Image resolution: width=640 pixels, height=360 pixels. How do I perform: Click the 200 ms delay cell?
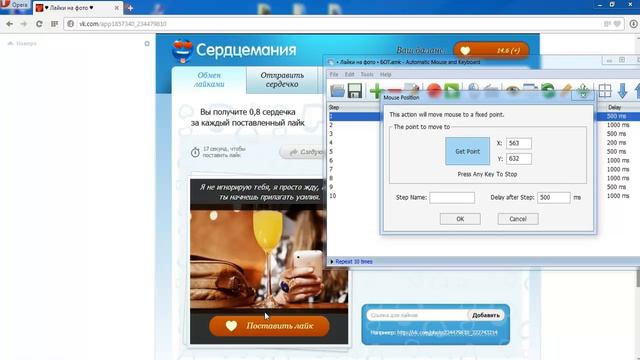click(x=617, y=143)
